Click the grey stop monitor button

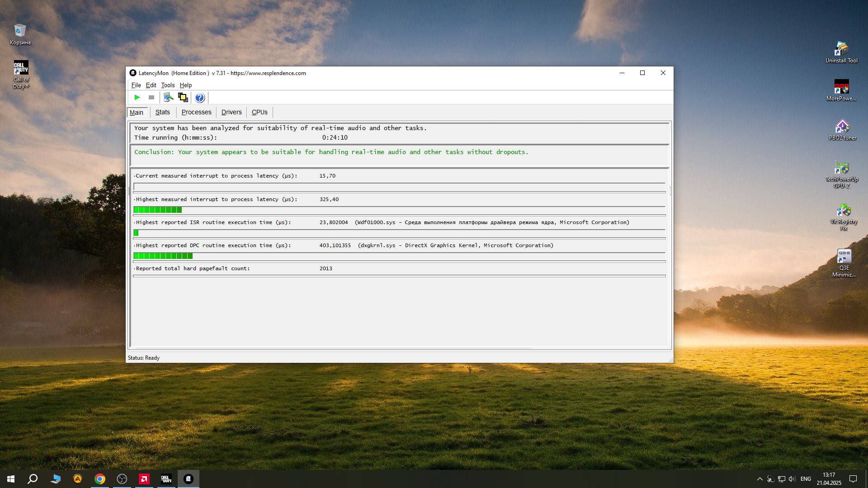(151, 98)
